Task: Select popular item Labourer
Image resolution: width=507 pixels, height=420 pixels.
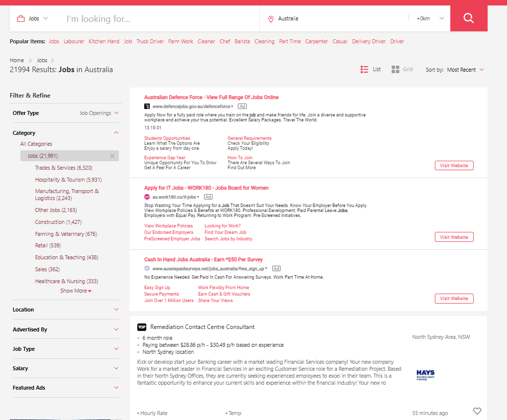Action: [74, 41]
